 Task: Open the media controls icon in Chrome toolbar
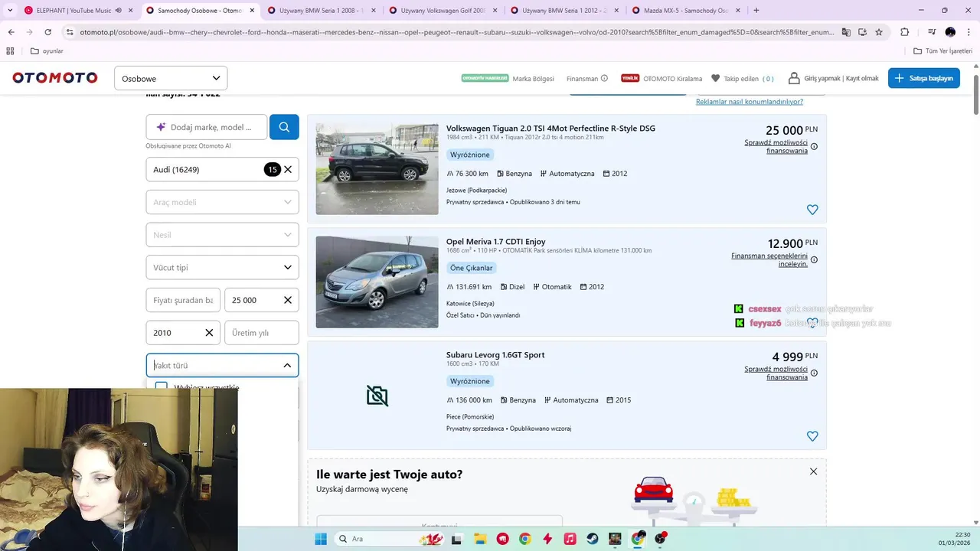pos(932,32)
